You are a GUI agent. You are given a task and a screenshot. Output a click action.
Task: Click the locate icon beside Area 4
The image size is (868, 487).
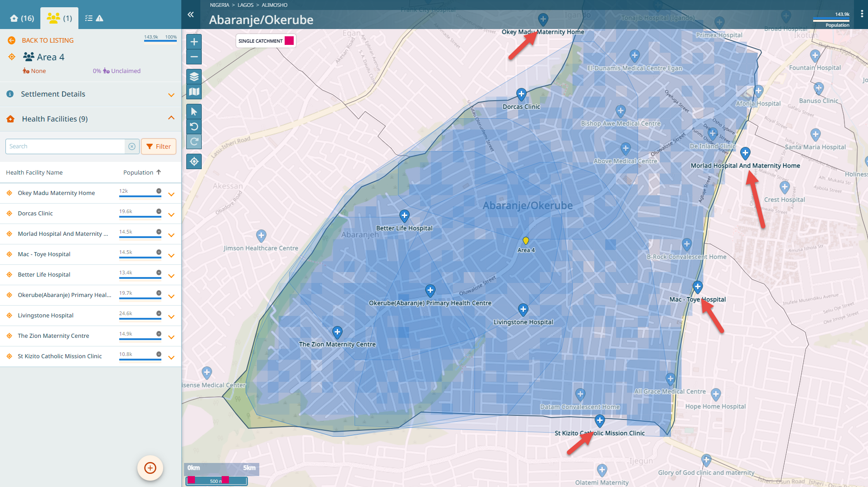click(12, 57)
